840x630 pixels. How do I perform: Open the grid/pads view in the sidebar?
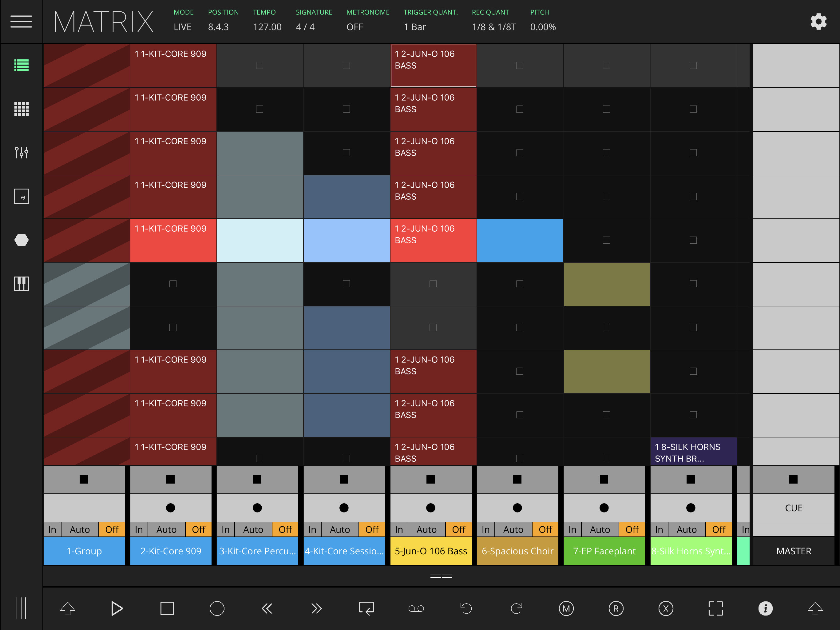coord(21,109)
